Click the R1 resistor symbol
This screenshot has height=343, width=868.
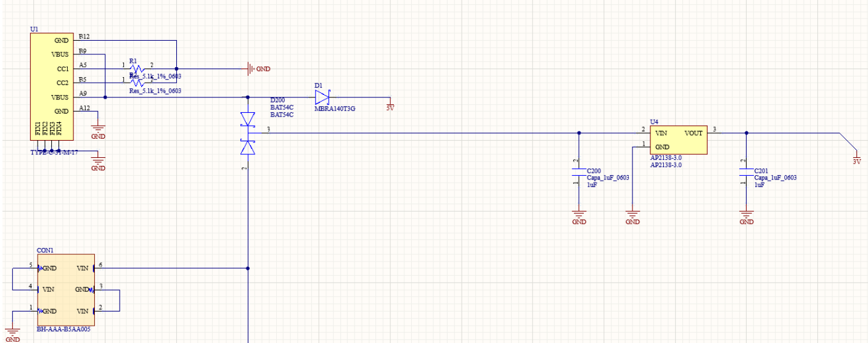pos(139,68)
